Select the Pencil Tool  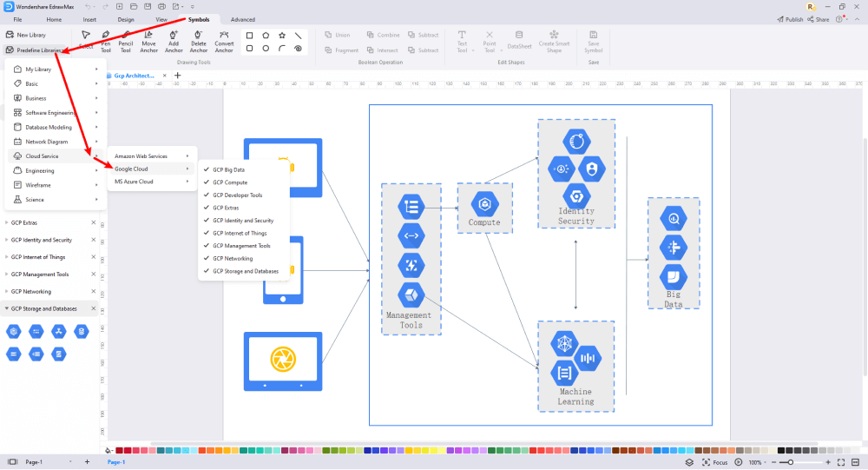(126, 42)
